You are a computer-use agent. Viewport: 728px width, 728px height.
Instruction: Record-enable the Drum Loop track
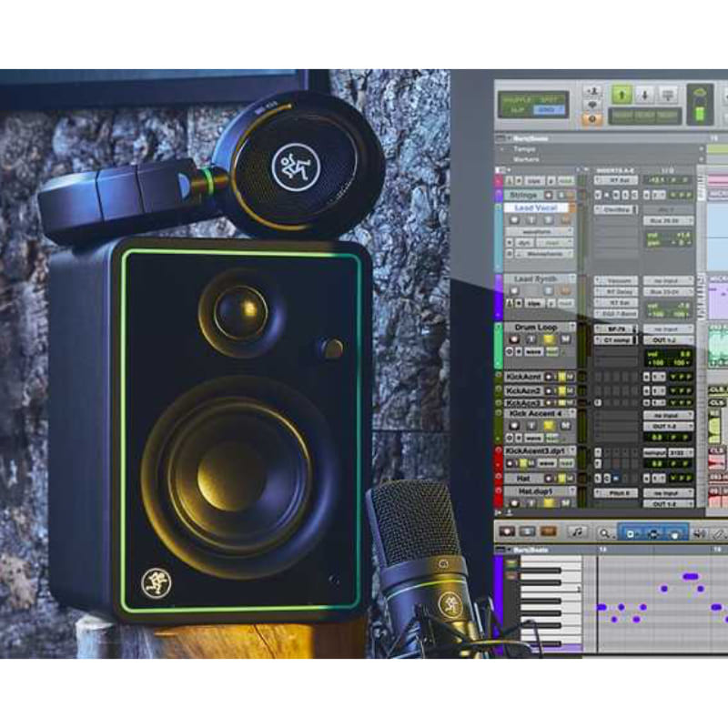pos(512,339)
